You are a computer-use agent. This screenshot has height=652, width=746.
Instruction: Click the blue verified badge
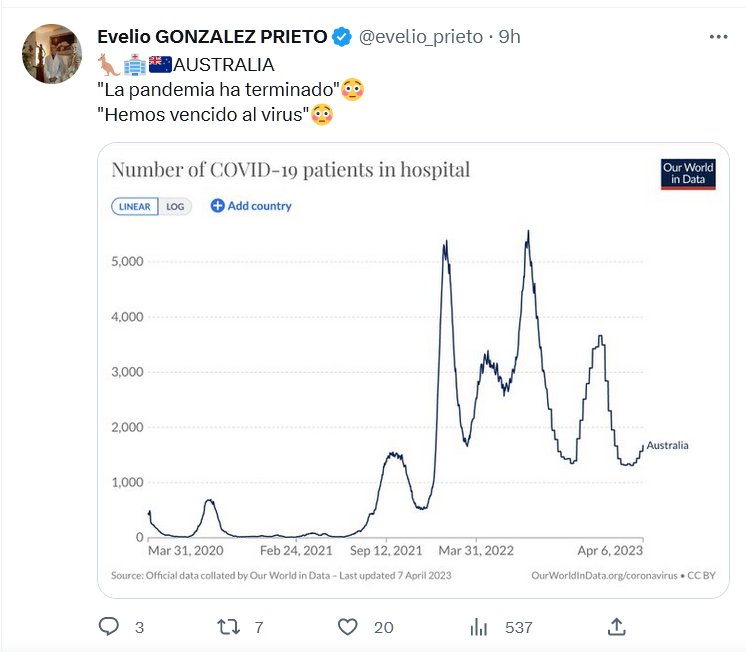(x=342, y=37)
